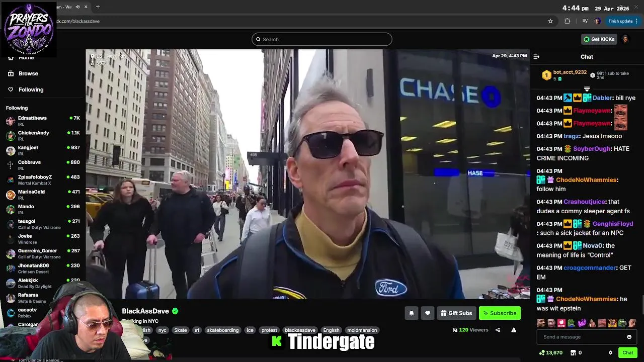Click the KICKs points balance 13,670
Screen dimensions: 644x362
(x=550, y=353)
